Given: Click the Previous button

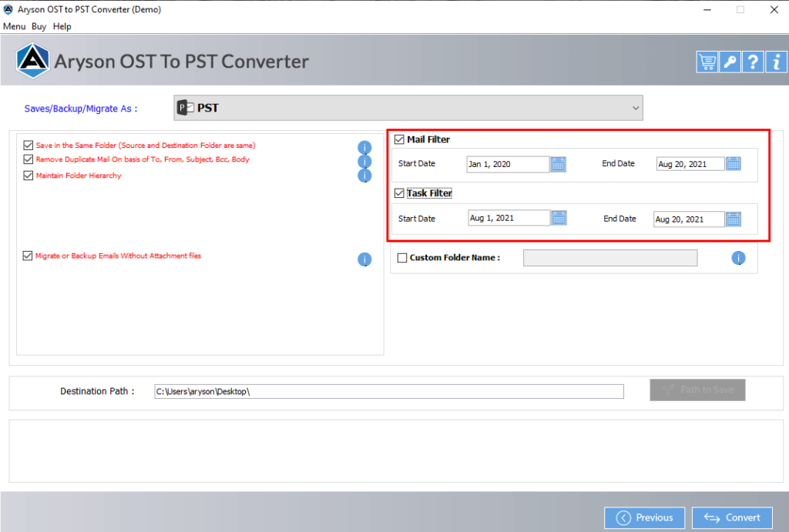Looking at the screenshot, I should (x=644, y=517).
